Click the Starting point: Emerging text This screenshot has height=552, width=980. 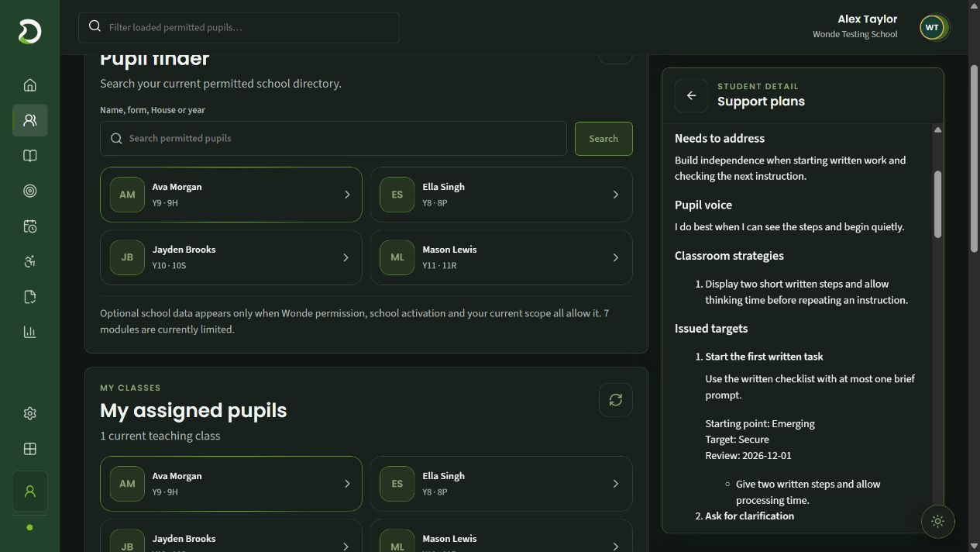point(760,423)
